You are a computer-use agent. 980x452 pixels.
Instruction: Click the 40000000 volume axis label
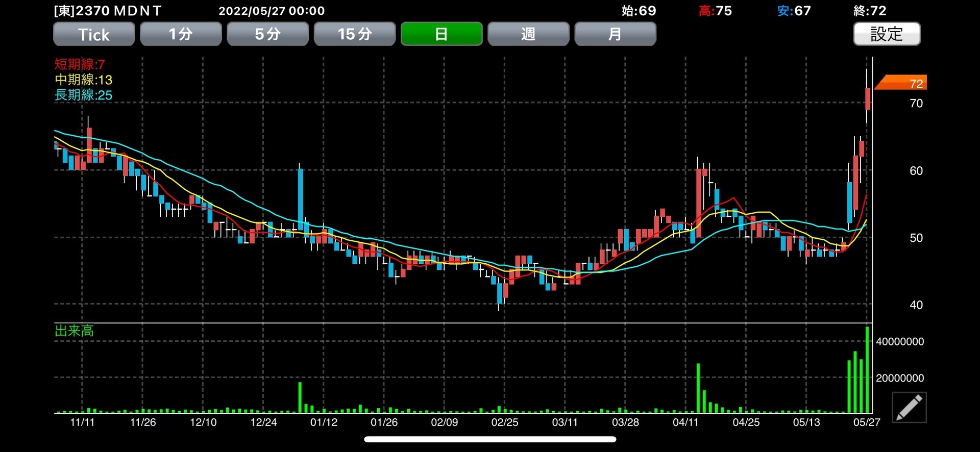coord(900,342)
